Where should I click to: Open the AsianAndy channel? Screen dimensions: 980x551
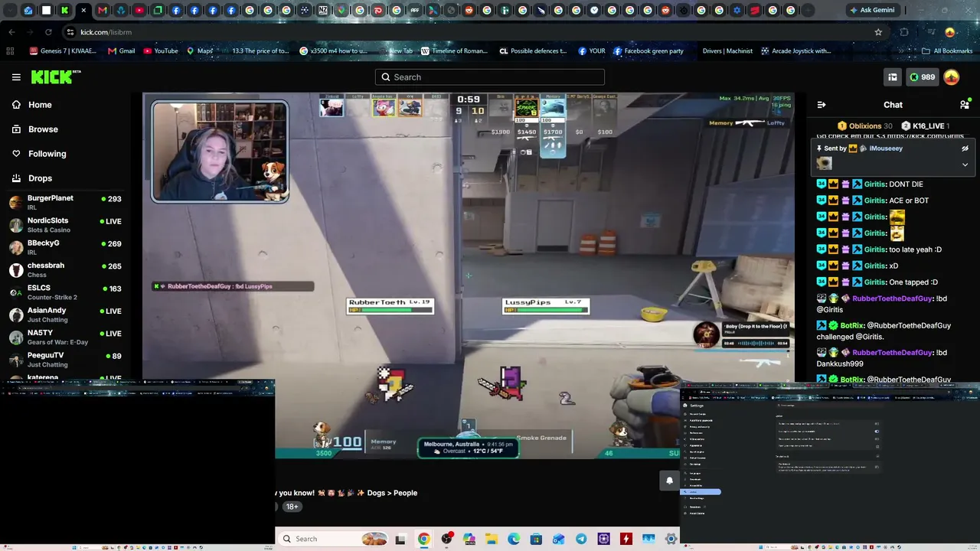pos(65,315)
